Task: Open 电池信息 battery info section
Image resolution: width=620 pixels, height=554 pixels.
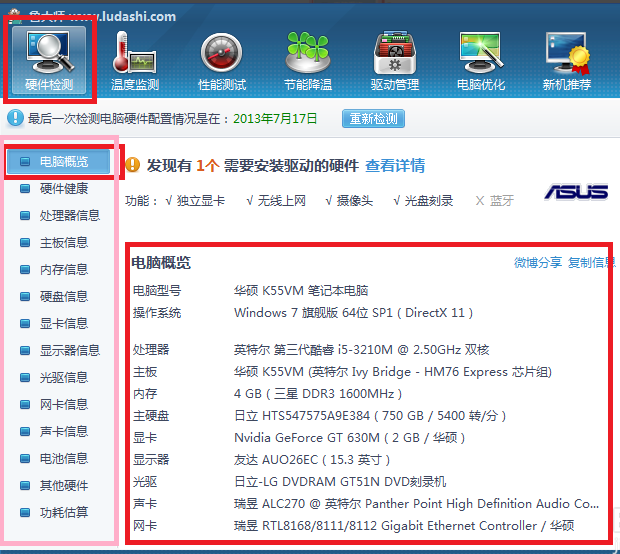Action: (x=63, y=458)
